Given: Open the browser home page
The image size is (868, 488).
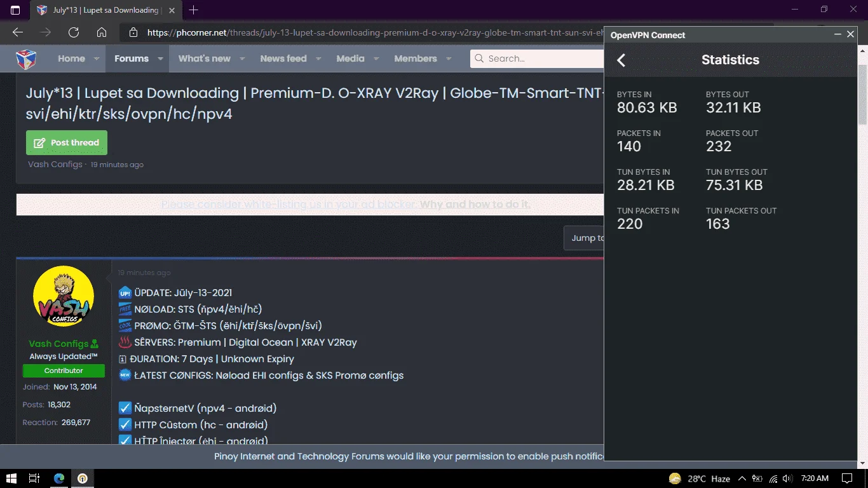Looking at the screenshot, I should (102, 32).
